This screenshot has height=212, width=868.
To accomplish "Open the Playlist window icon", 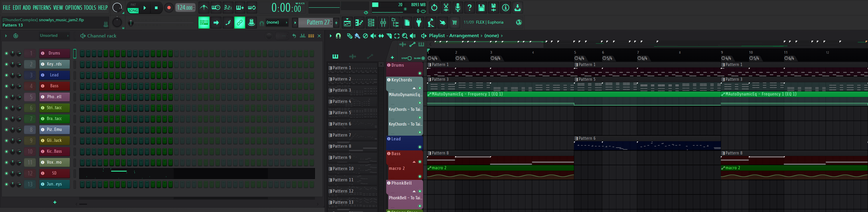I will (347, 23).
